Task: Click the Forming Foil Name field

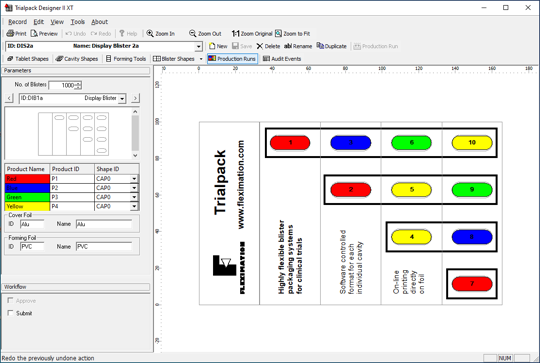Action: coord(104,247)
